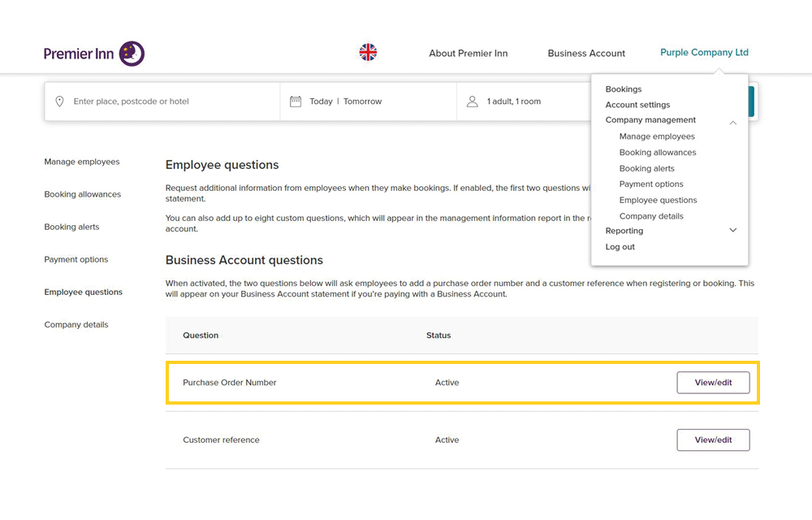Click the location pin icon in search
This screenshot has height=520, width=812.
(59, 102)
